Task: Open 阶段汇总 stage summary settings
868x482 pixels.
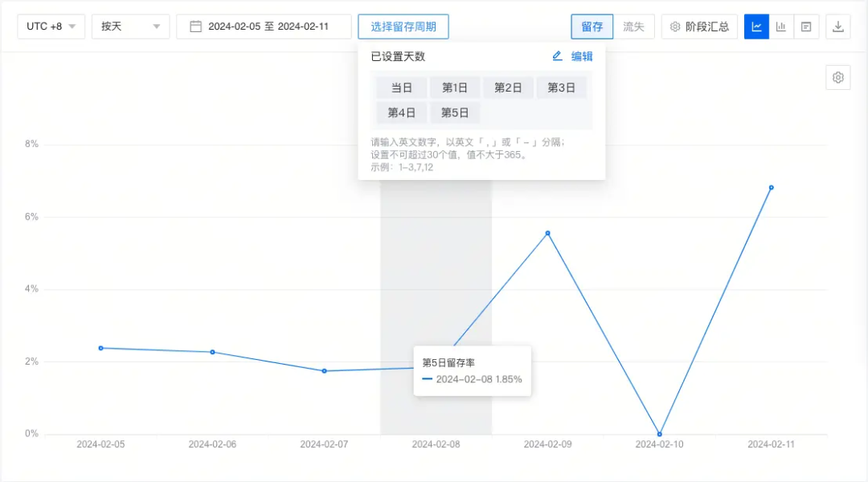Action: pyautogui.click(x=699, y=27)
